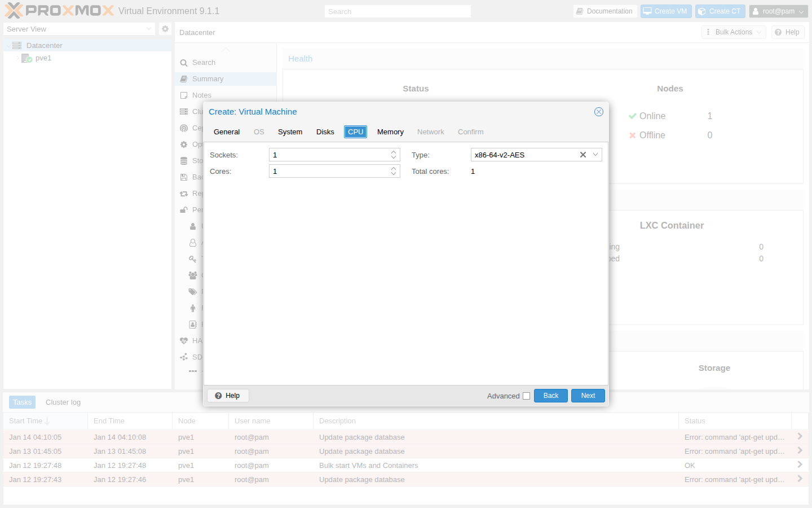The width and height of the screenshot is (812, 508).
Task: Click the Ceph icon in the sidebar
Action: pos(184,128)
